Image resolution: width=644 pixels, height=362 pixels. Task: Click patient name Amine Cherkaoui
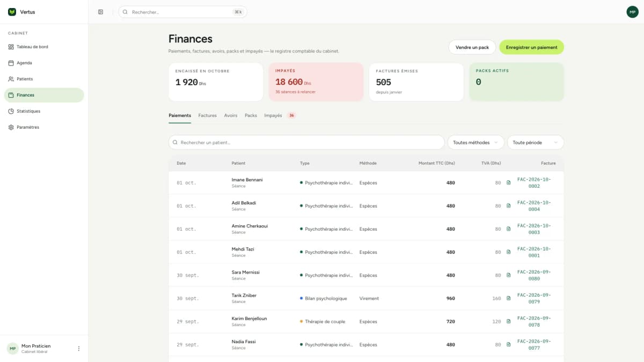pyautogui.click(x=250, y=226)
